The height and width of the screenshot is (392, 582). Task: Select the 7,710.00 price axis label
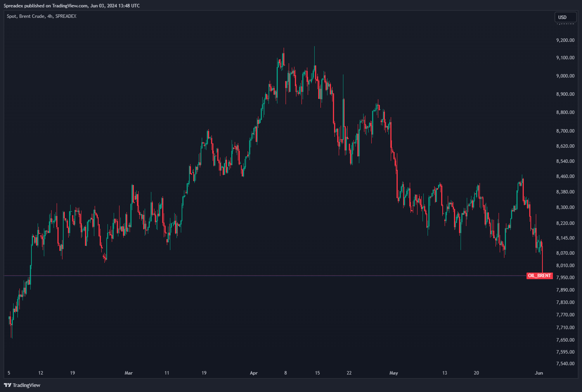coord(565,328)
